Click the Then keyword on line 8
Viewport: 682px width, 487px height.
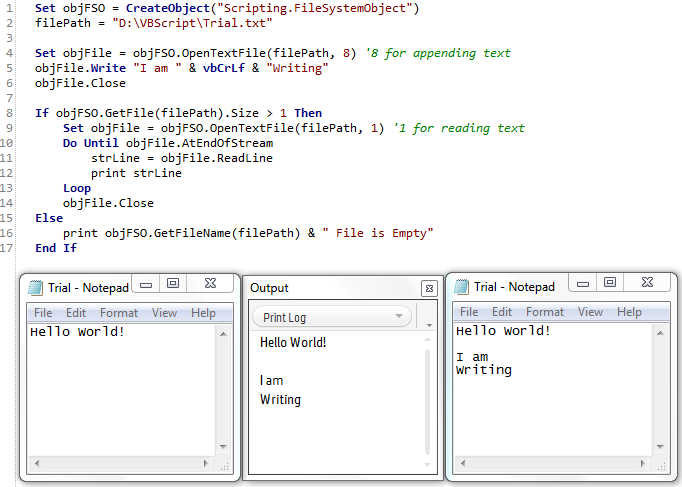point(308,113)
